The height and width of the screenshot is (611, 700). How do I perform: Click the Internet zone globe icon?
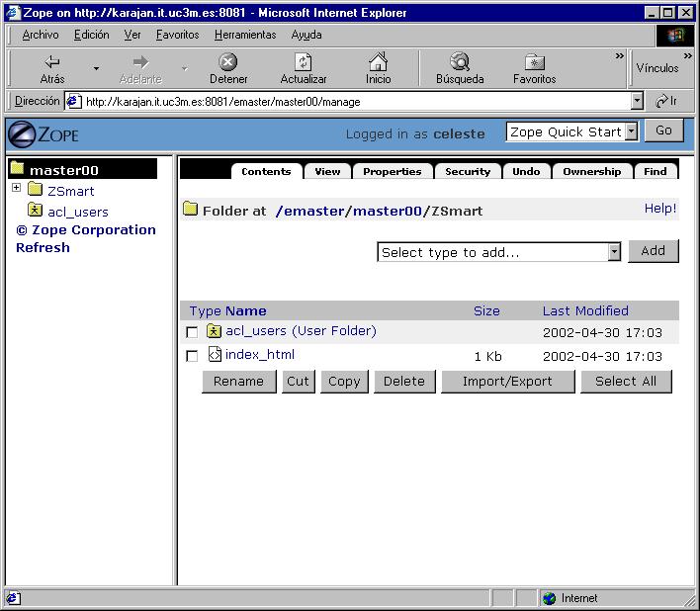(550, 598)
